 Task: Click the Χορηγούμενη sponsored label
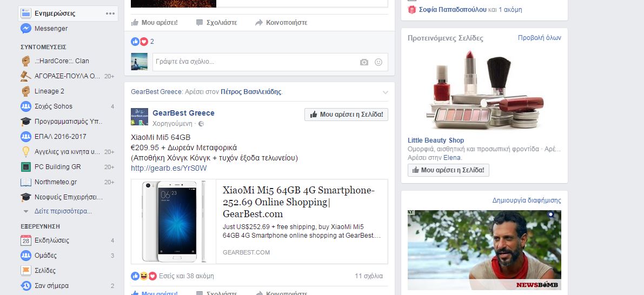172,124
